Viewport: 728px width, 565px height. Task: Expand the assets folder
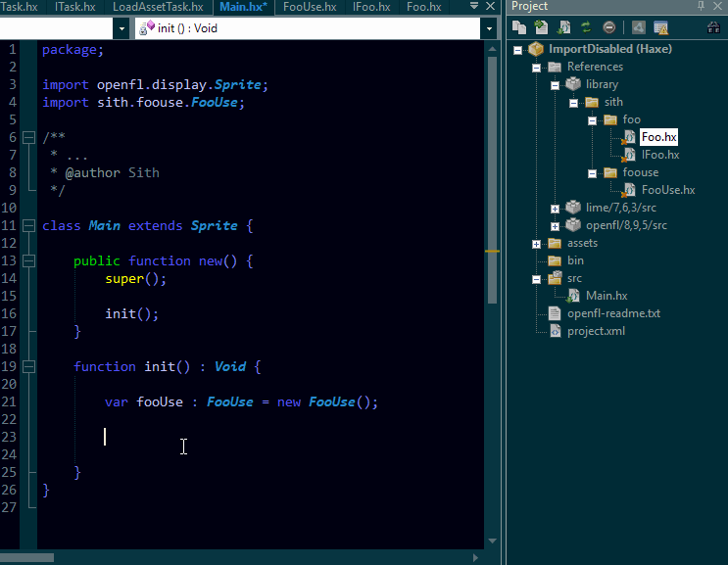(x=536, y=244)
